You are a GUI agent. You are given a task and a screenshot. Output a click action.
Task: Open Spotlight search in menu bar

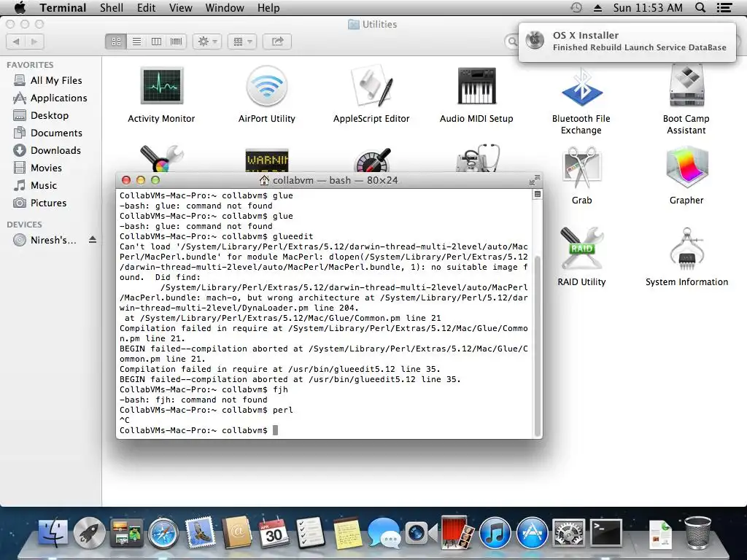[x=700, y=7]
